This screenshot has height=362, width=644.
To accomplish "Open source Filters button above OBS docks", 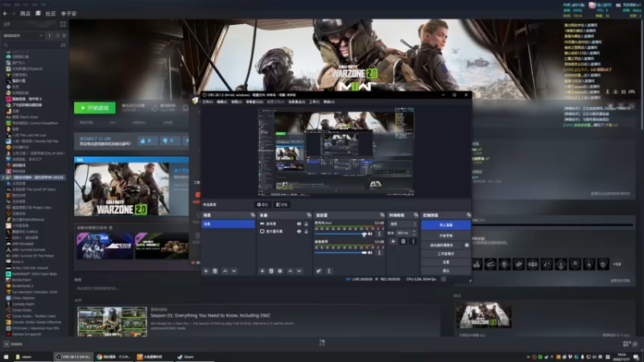I will 281,204.
